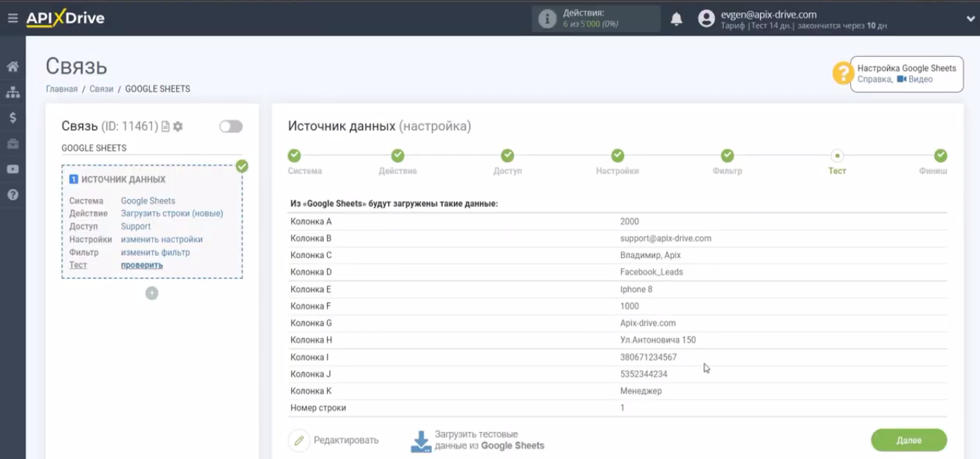The image size is (980, 459).
Task: Click the Колонка K label
Action: click(311, 391)
